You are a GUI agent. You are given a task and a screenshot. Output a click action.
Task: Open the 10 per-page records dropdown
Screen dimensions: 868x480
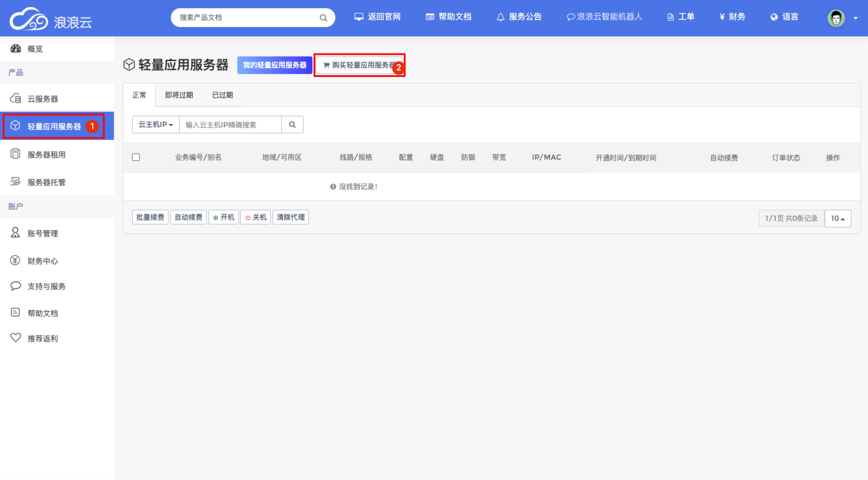(838, 219)
